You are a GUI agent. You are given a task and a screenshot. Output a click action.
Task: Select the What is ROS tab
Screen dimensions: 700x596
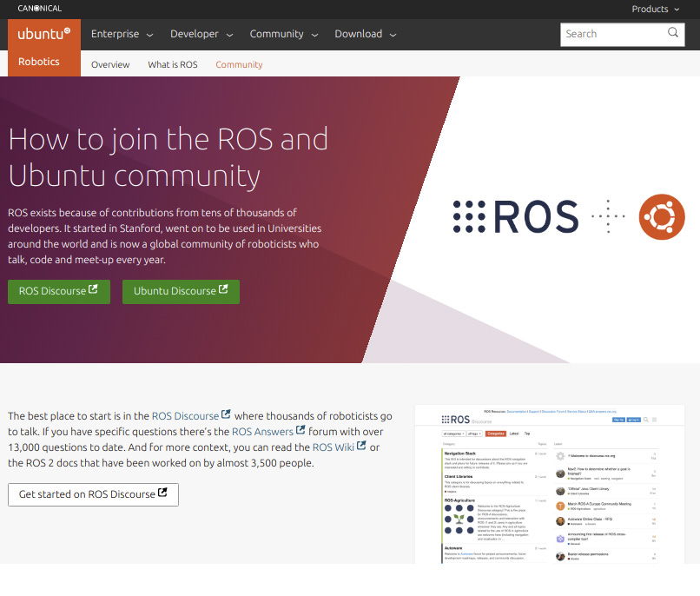tap(172, 63)
